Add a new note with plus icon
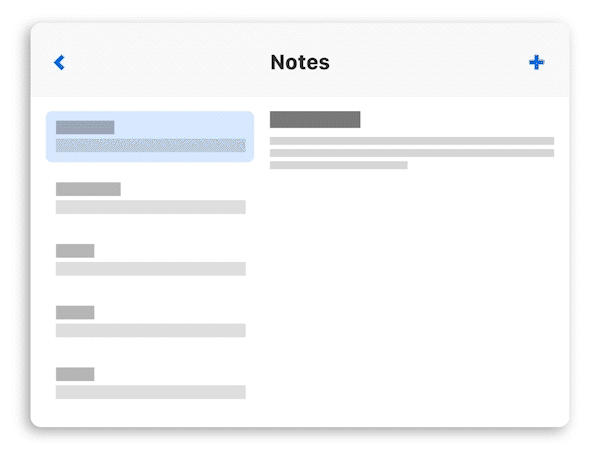Viewport: 600px width, 450px height. [x=537, y=62]
